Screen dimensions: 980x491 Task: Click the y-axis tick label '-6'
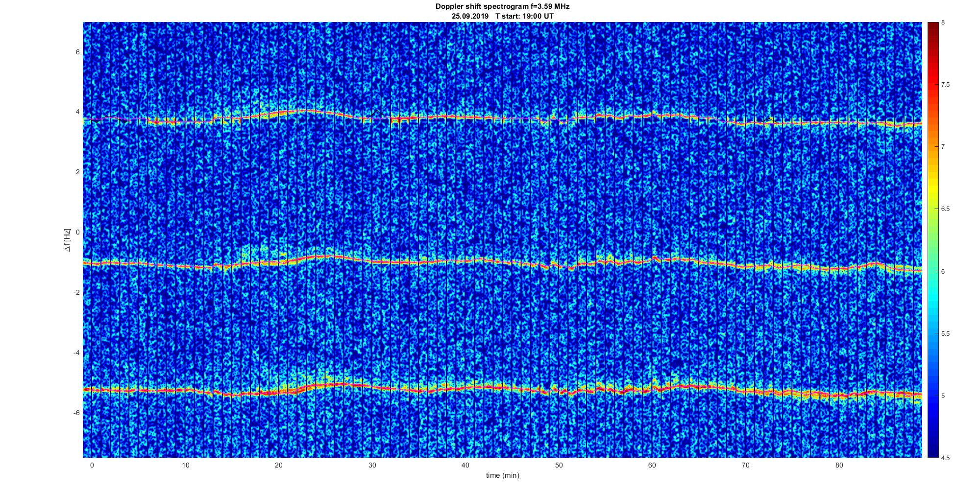76,413
